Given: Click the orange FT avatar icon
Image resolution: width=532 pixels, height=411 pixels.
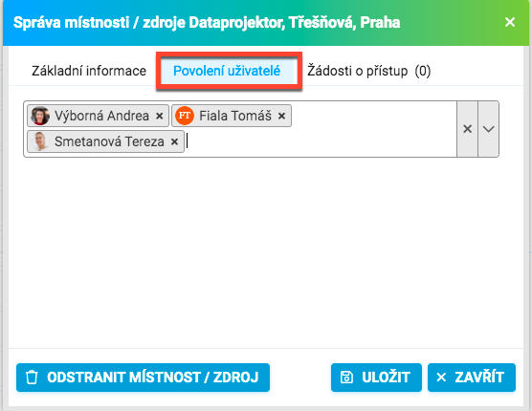Looking at the screenshot, I should [x=185, y=116].
